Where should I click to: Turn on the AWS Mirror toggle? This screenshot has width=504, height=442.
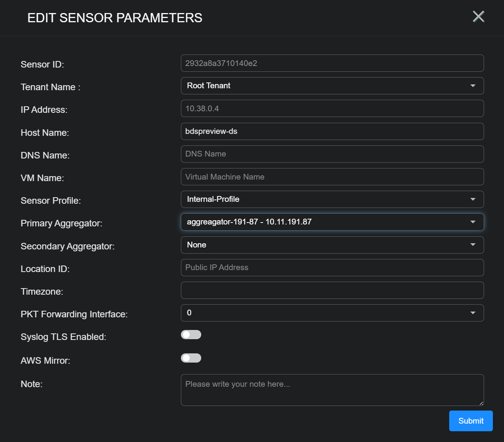[191, 358]
